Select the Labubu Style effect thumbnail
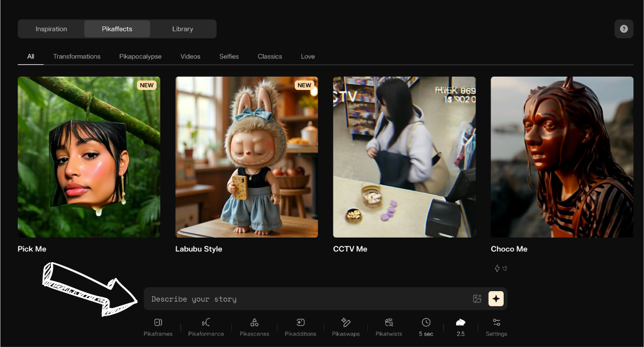Viewport: 644px width, 347px height. click(x=247, y=157)
